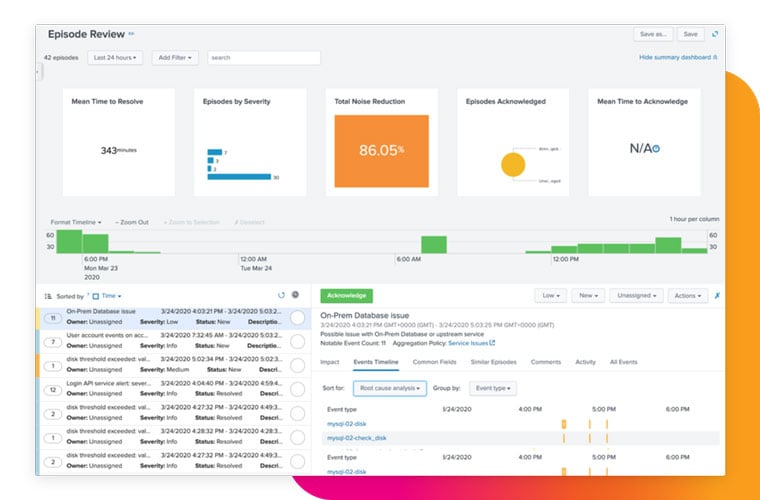Open episode list settings gear icon
Viewport: 760px width, 500px height.
click(296, 295)
